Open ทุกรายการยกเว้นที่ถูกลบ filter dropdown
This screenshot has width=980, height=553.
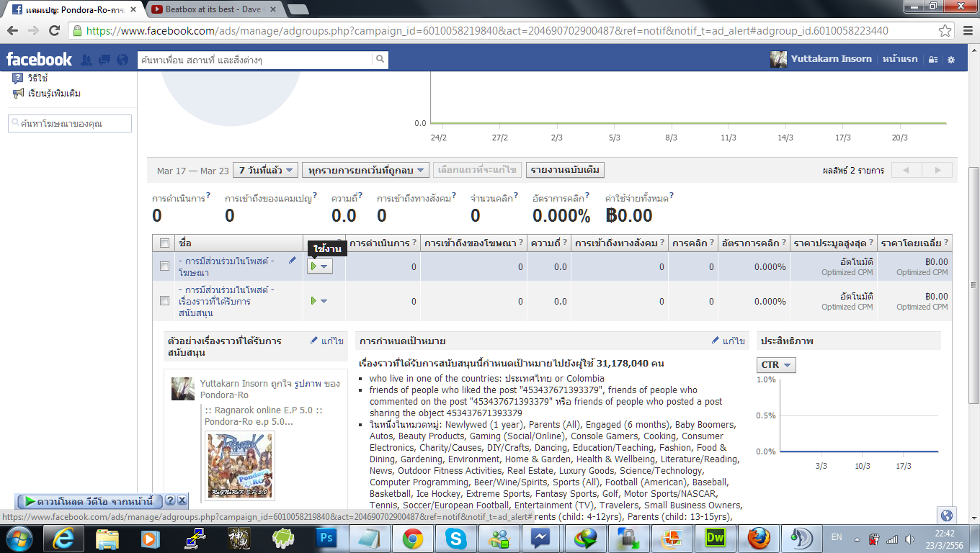click(x=367, y=171)
